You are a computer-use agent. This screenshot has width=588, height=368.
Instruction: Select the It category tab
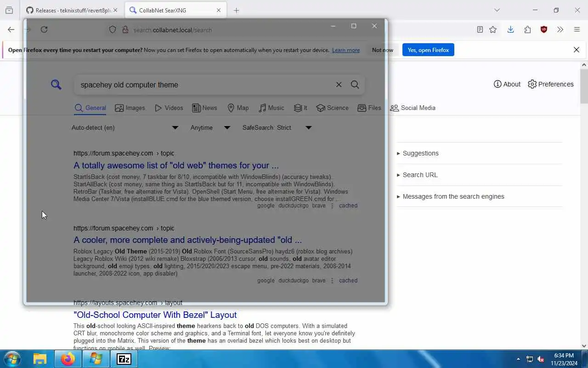pos(300,108)
